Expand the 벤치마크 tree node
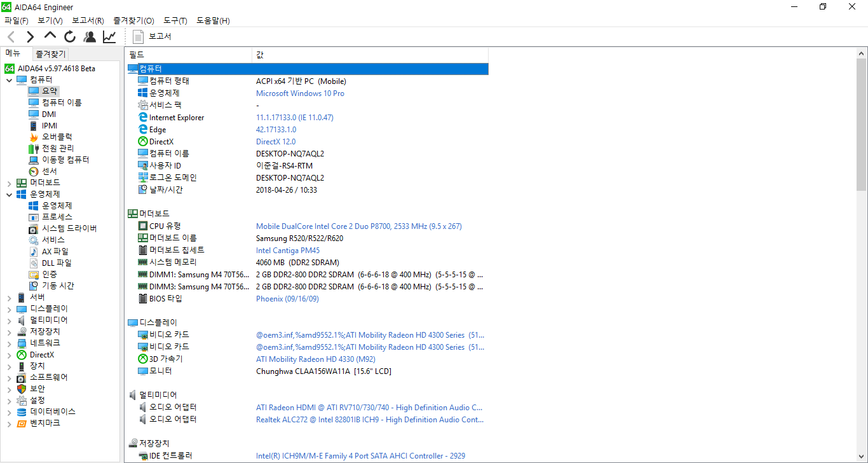This screenshot has width=868, height=463. click(9, 424)
